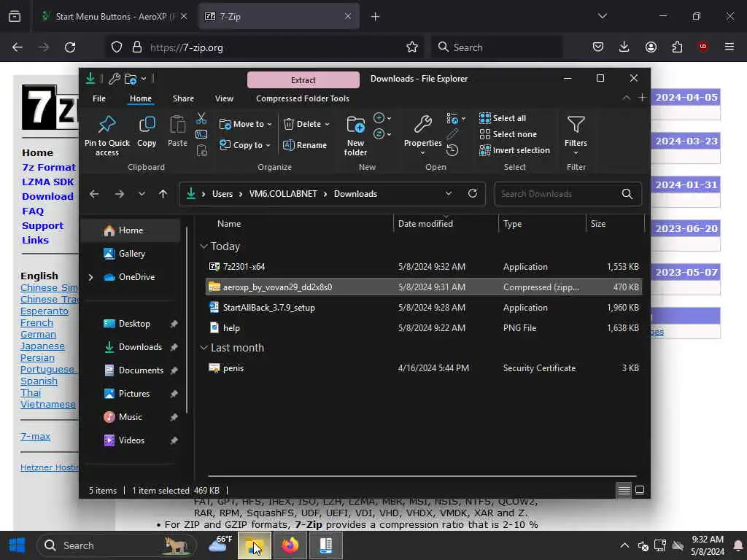Reload the Firefox page
The height and width of the screenshot is (560, 747).
tap(70, 47)
